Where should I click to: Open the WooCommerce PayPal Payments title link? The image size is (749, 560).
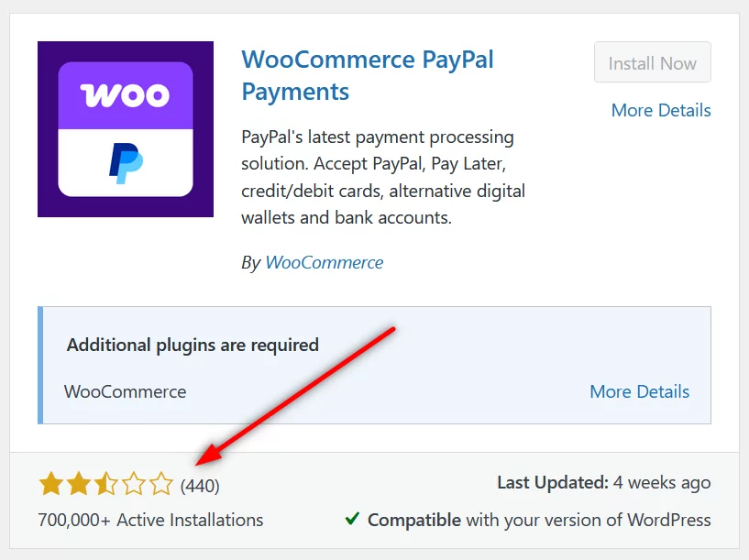[x=368, y=75]
